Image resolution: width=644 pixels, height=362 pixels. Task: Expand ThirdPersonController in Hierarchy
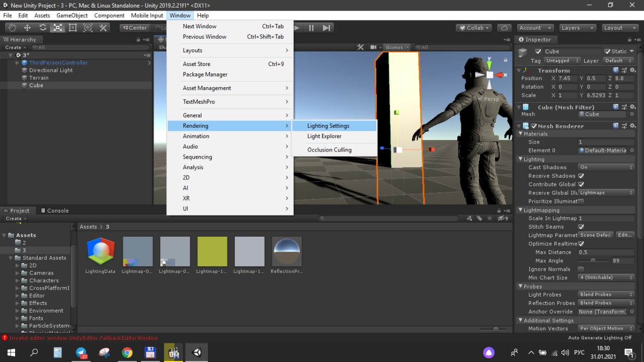coord(17,63)
